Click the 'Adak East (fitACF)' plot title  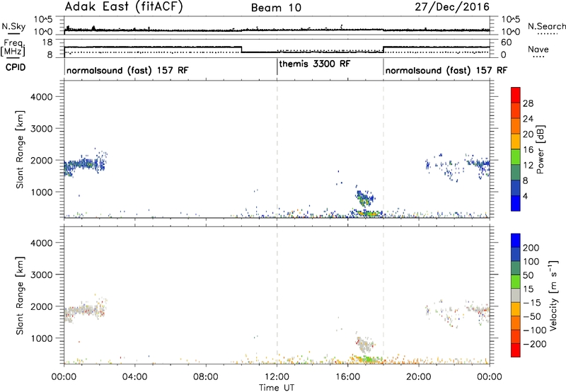tap(124, 7)
